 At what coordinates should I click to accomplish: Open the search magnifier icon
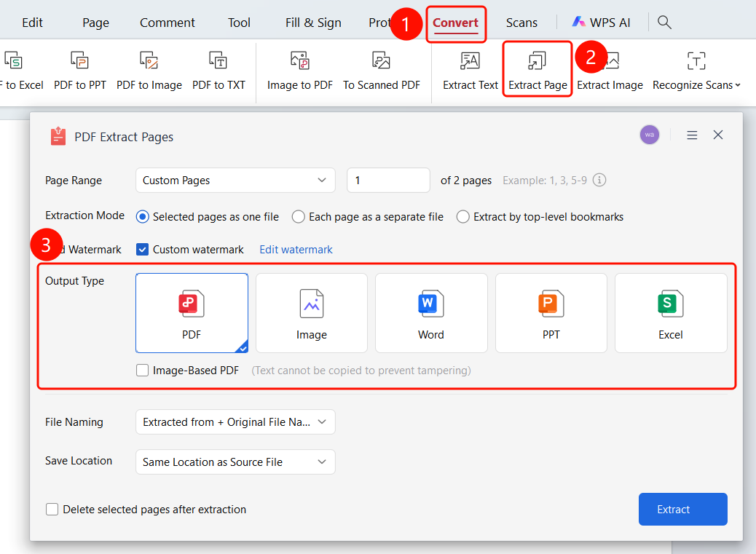click(x=664, y=22)
